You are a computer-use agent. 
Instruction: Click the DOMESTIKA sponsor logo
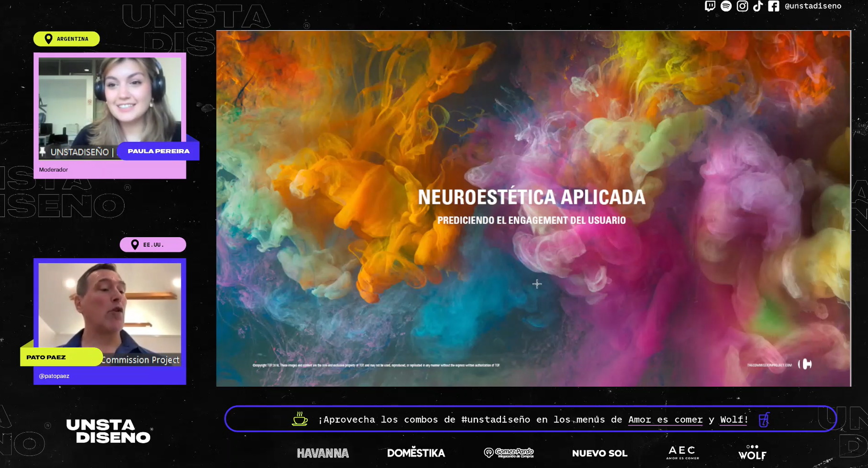(x=416, y=453)
